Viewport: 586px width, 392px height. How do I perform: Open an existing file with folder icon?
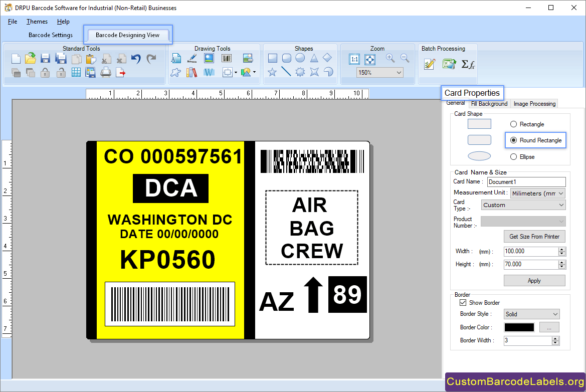[31, 58]
